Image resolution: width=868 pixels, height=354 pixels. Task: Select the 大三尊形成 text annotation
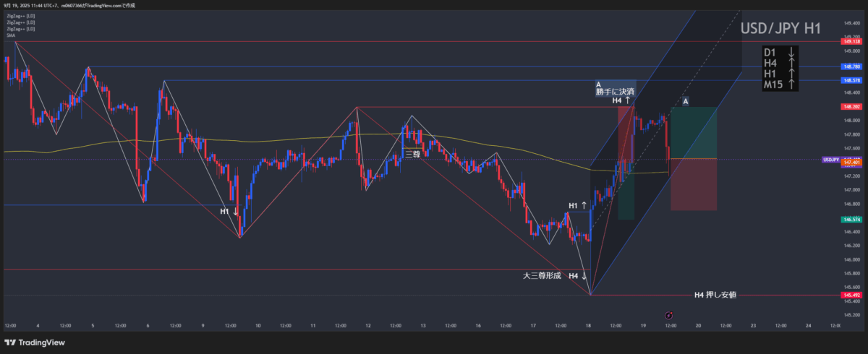[x=541, y=276]
